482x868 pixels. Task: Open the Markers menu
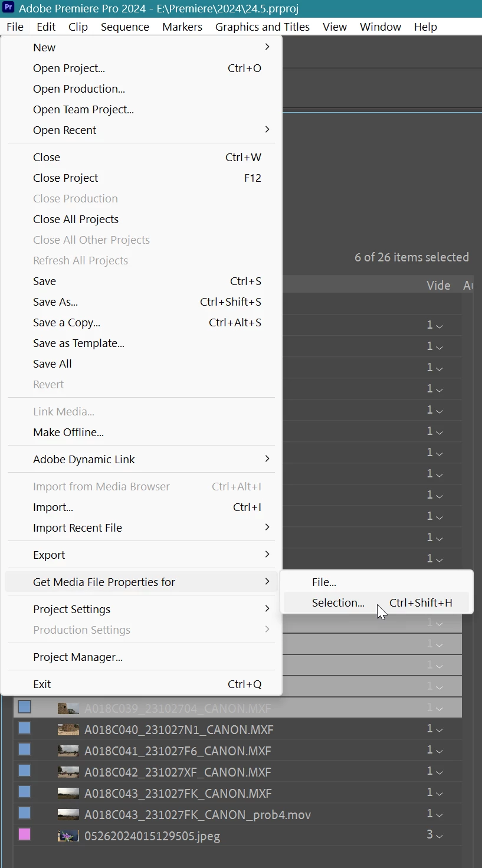click(182, 27)
